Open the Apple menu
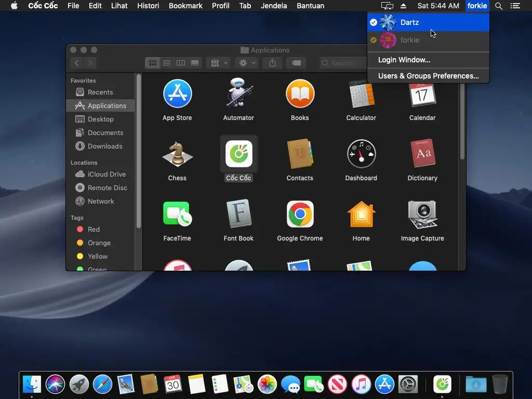The image size is (532, 399). [x=14, y=6]
